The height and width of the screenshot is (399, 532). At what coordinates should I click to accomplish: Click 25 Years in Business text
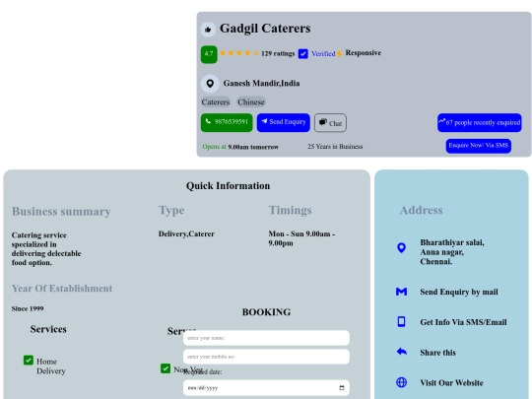click(335, 147)
